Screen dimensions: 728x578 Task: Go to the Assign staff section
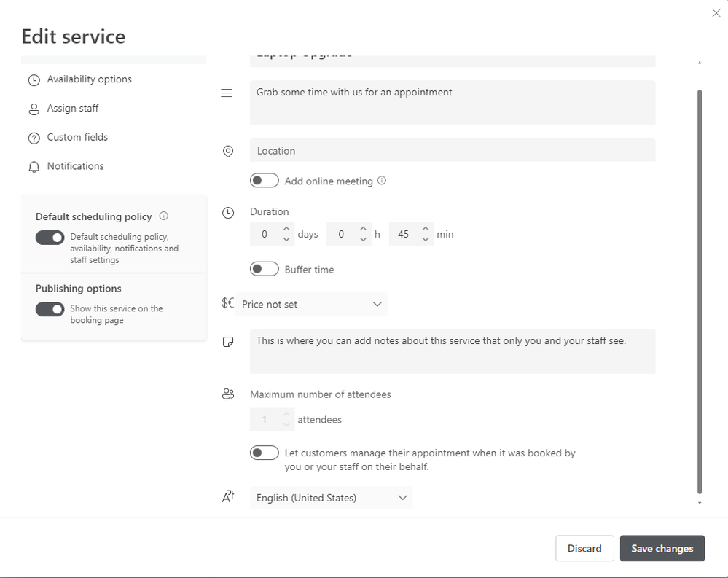coord(73,109)
